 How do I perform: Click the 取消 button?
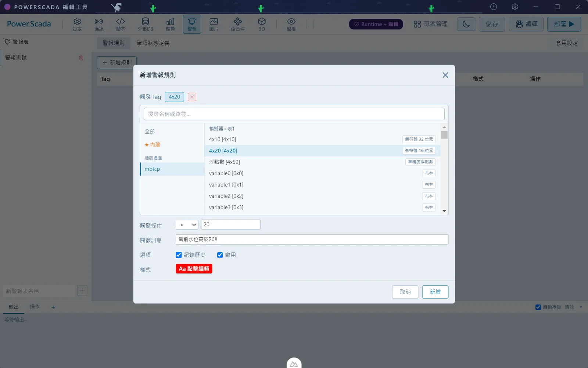(405, 292)
